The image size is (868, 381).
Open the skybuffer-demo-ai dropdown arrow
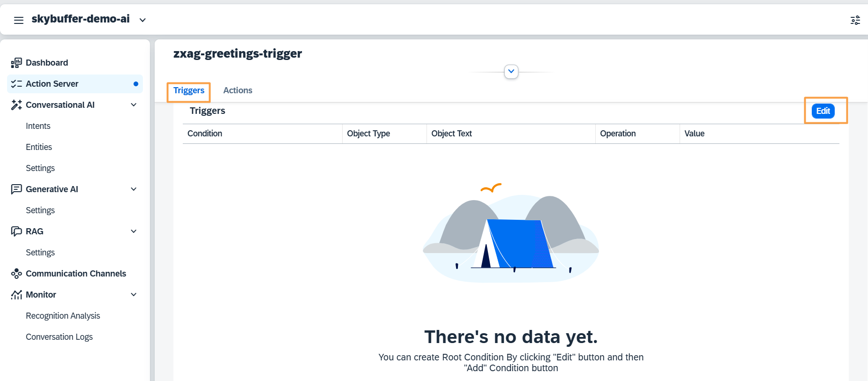point(142,20)
